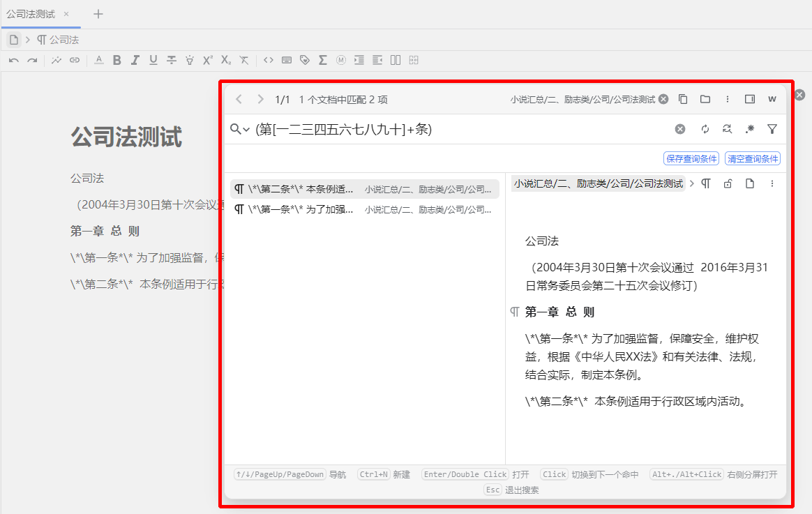Open more options menu in search header

[728, 100]
